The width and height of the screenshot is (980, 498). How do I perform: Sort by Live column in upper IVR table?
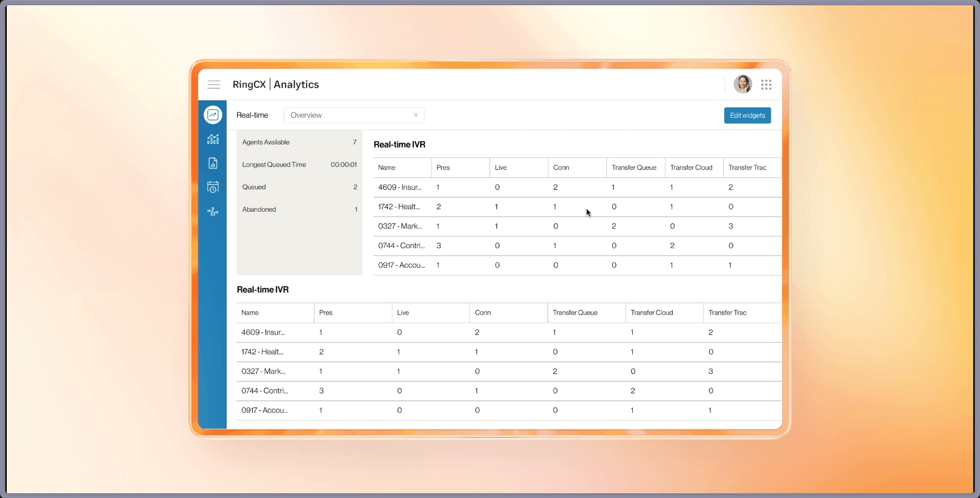point(519,168)
